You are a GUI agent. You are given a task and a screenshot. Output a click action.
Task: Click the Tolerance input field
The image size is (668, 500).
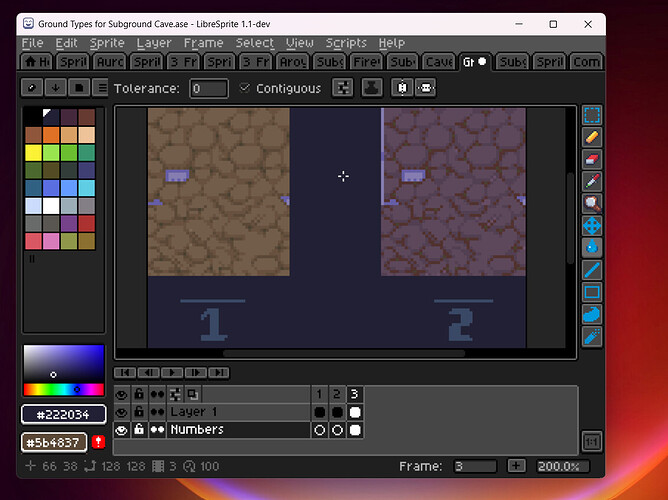[209, 89]
